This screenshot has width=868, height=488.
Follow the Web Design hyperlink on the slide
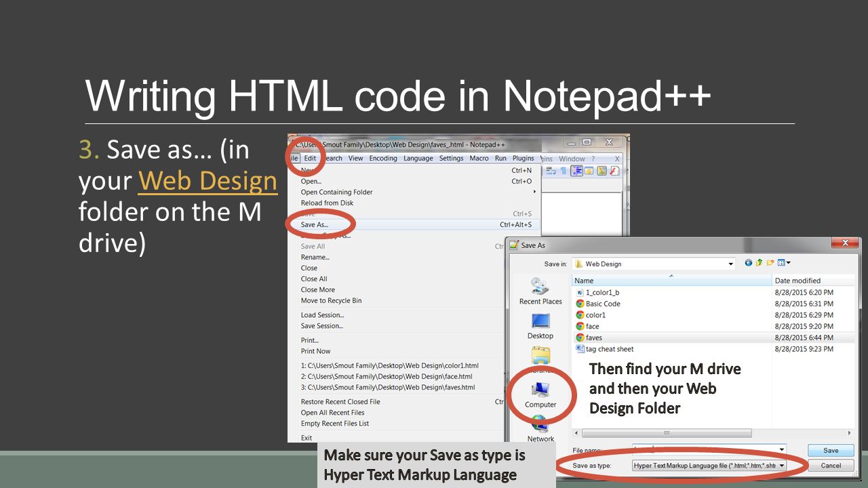tap(208, 180)
